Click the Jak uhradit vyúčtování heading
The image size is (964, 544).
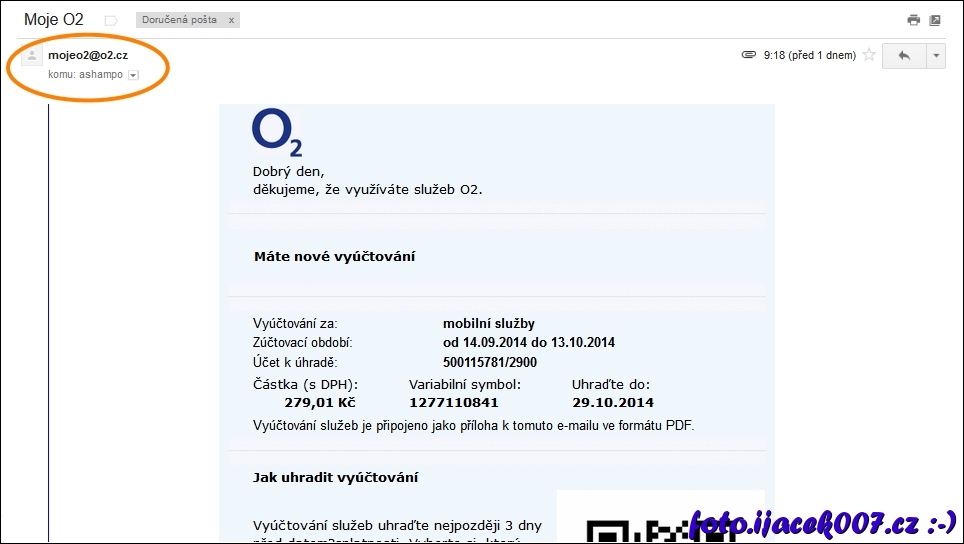[335, 477]
